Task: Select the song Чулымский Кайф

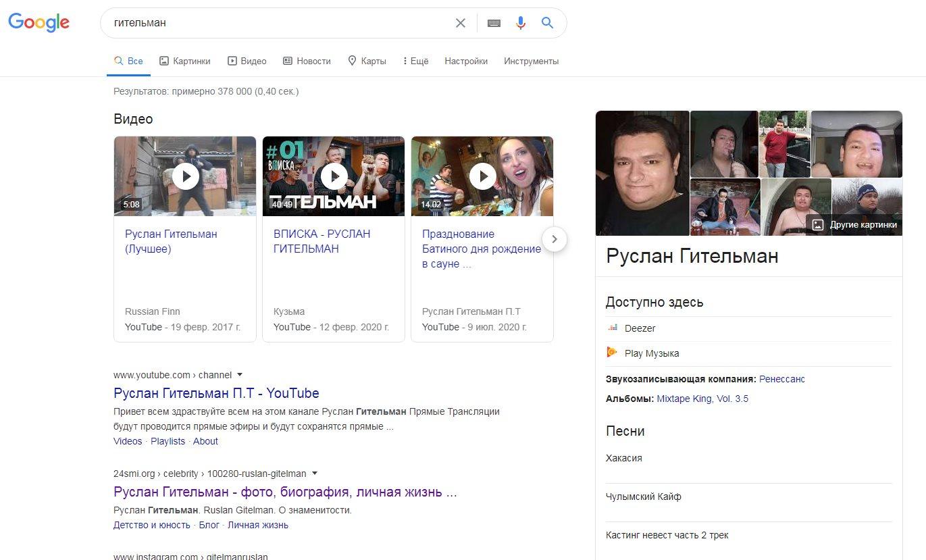Action: tap(644, 497)
